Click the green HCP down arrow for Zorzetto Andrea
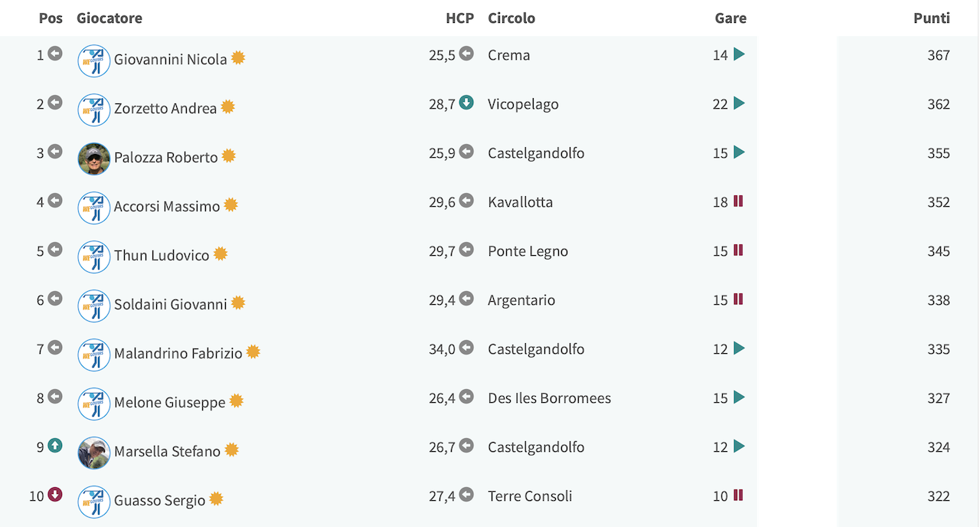 pos(466,103)
